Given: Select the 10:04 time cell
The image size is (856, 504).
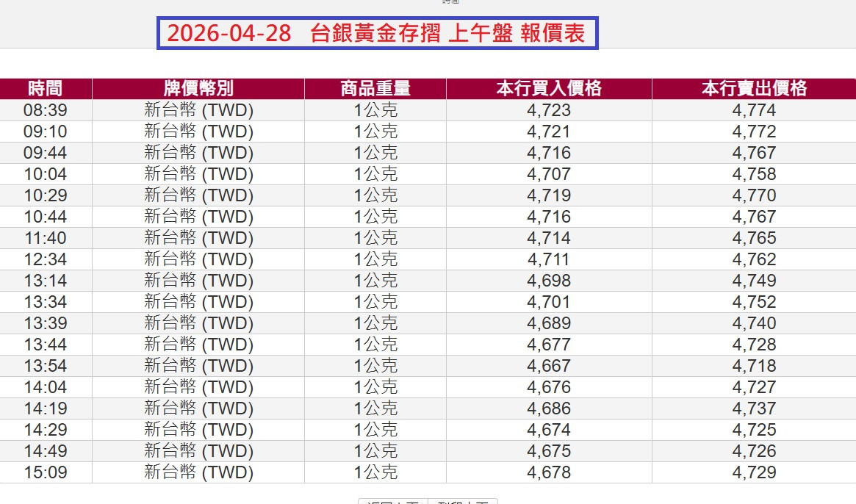Looking at the screenshot, I should [x=46, y=174].
